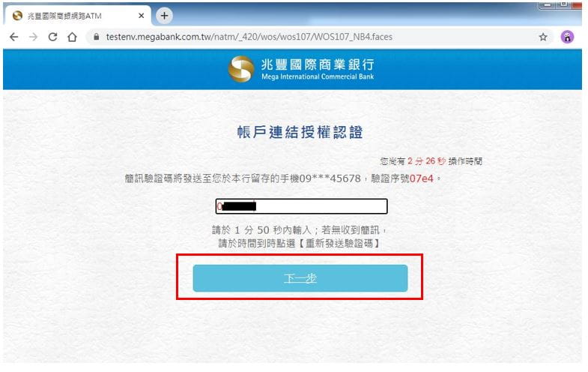
Task: Click the Mega International Commercial Bank title
Action: tap(318, 76)
